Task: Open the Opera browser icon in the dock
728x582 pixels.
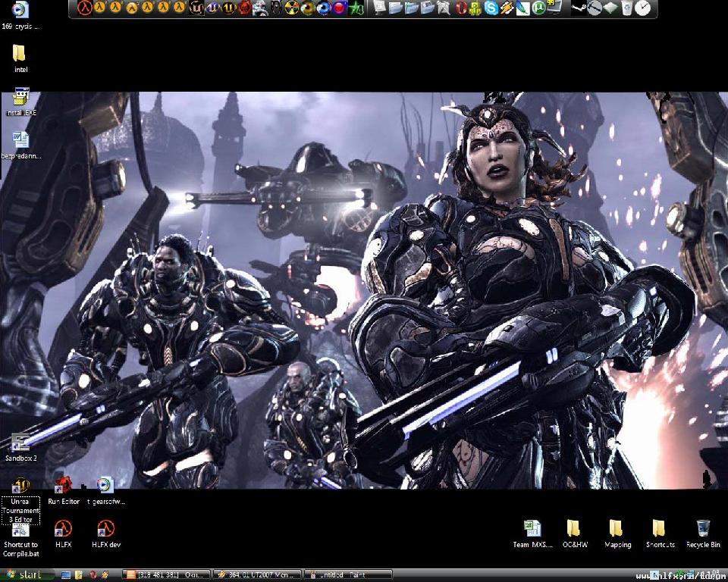Action: 460,8
